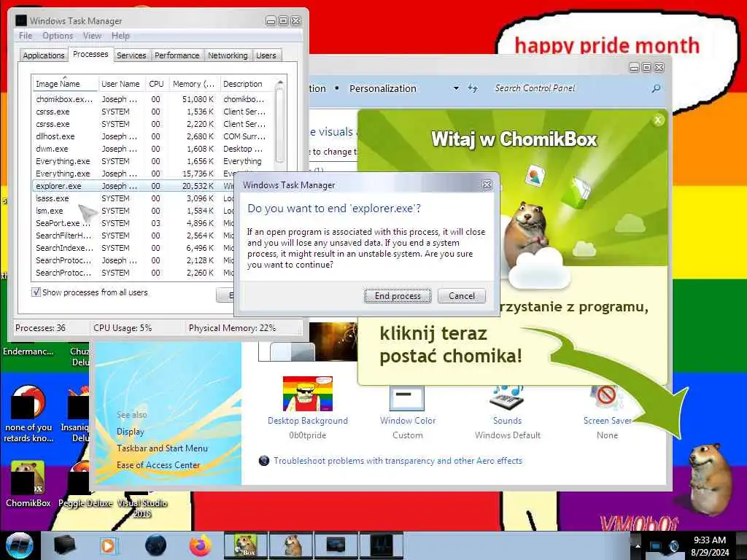Open the Windows Start orb
This screenshot has height=560, width=747.
point(19,545)
